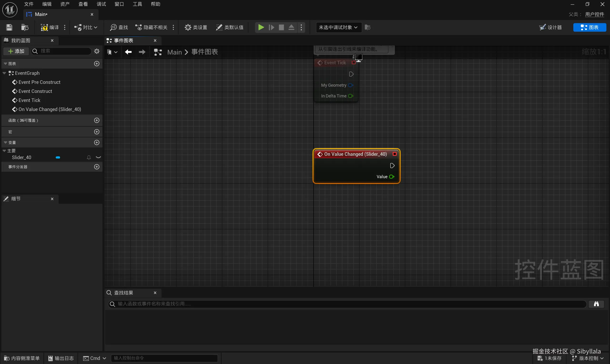Click the save floppy disk icon
The image size is (610, 364).
coord(9,27)
